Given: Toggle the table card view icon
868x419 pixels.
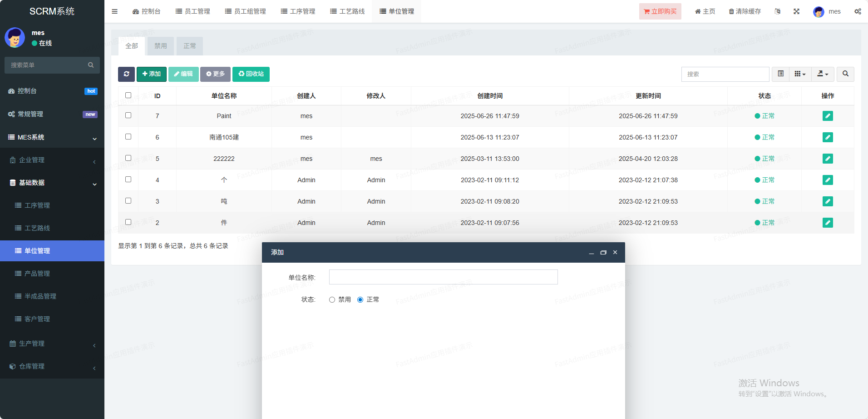Looking at the screenshot, I should [780, 74].
